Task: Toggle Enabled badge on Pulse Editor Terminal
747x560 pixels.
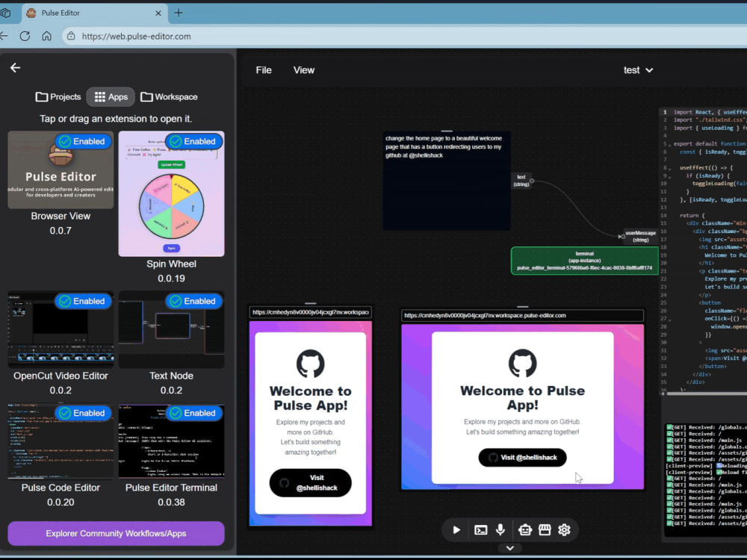Action: (x=194, y=413)
